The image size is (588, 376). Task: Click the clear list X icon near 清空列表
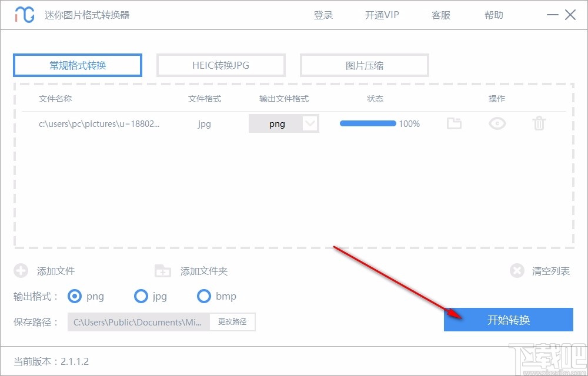click(x=517, y=271)
